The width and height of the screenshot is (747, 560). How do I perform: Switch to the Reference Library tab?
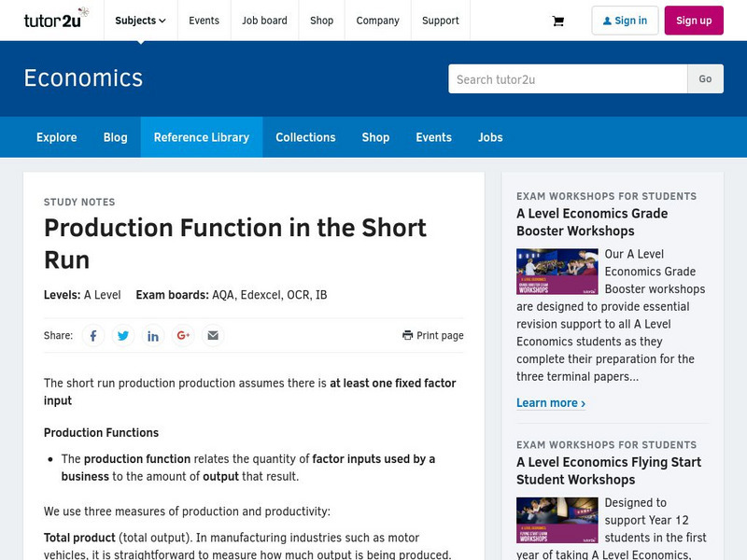202,137
